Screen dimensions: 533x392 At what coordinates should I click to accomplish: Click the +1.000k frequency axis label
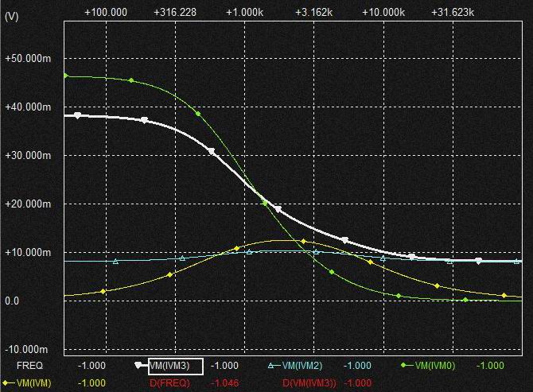[244, 13]
